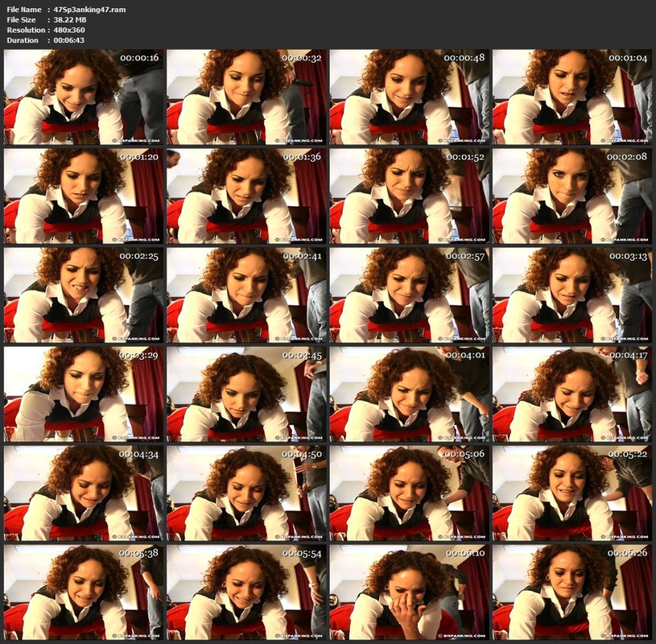
Task: Select the frame at 00:01:52
Action: (x=410, y=196)
